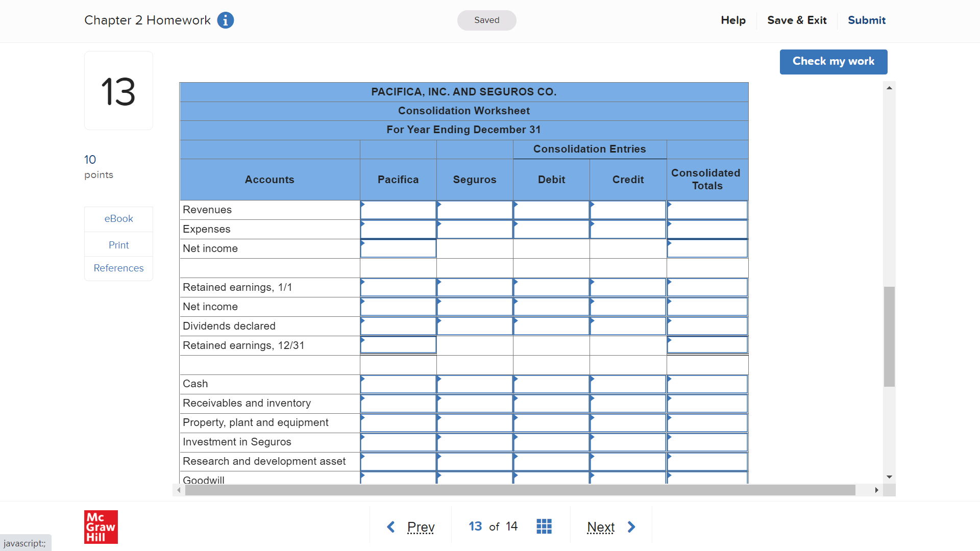
Task: Submit the homework assignment
Action: point(867,20)
